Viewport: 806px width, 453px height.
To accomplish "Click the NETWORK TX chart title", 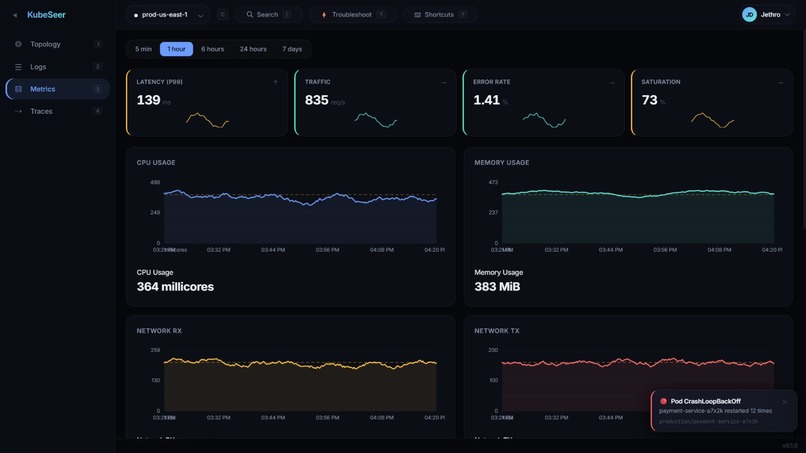I will [x=497, y=331].
